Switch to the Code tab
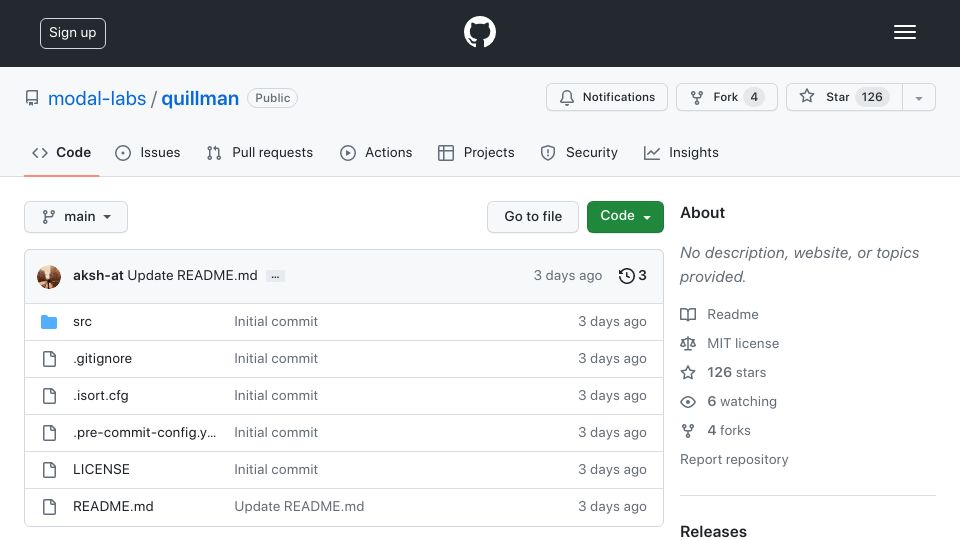Viewport: 960px width, 540px height. click(x=61, y=152)
